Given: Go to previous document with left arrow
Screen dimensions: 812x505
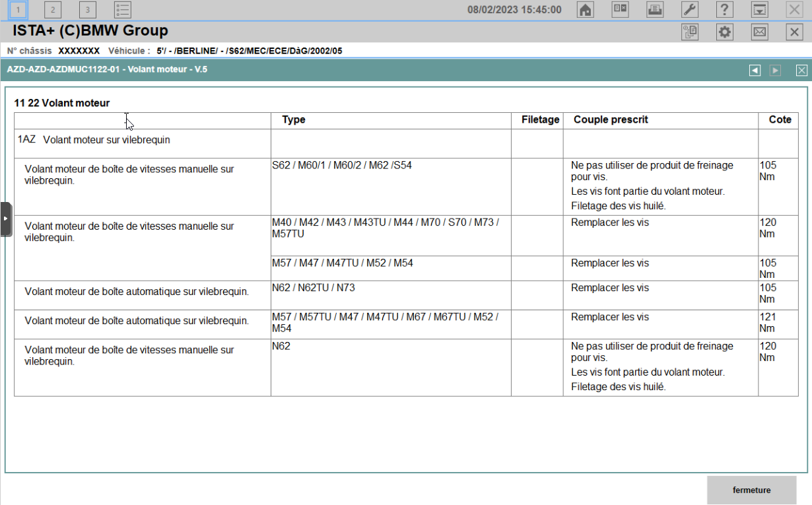Looking at the screenshot, I should coord(755,70).
